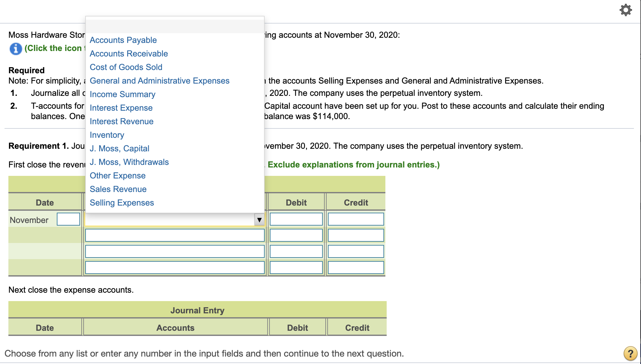
Task: Select Interest Expense account
Action: pos(121,108)
